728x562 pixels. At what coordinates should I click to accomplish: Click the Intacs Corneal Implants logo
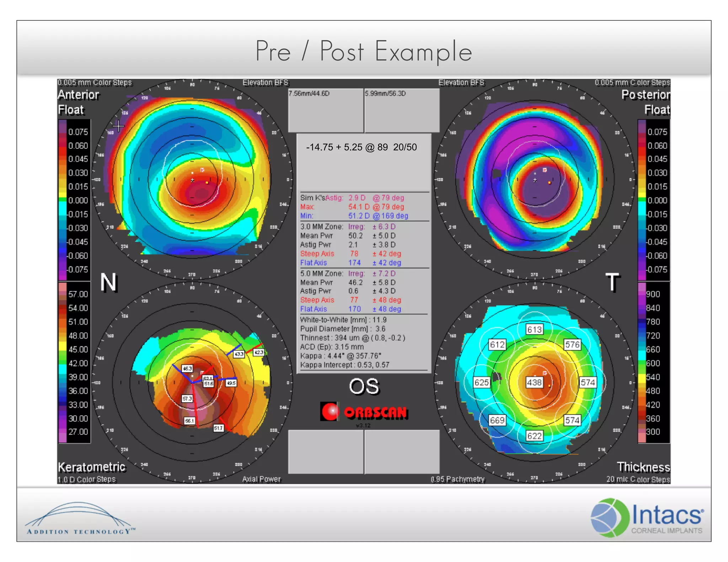[x=647, y=517]
